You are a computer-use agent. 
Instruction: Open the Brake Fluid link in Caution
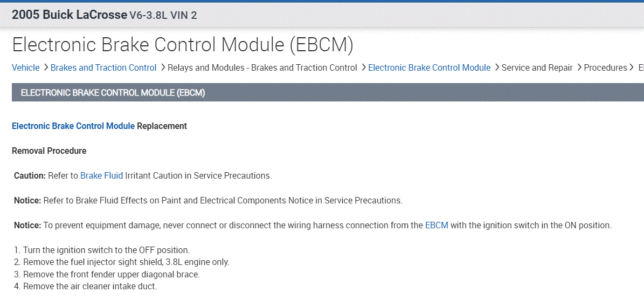pos(101,176)
